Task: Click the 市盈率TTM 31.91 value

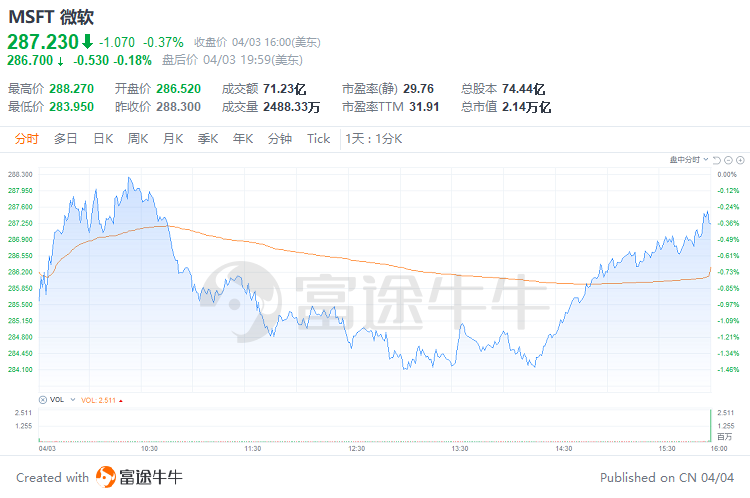Action: tap(424, 107)
